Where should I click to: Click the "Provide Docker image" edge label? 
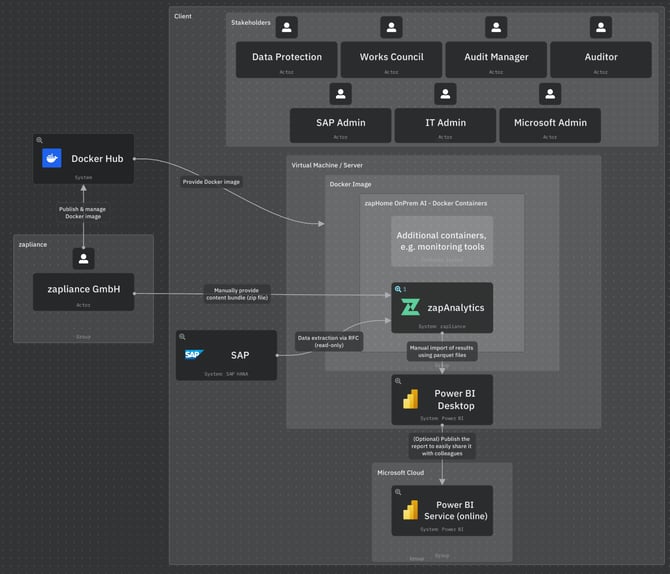tap(211, 182)
